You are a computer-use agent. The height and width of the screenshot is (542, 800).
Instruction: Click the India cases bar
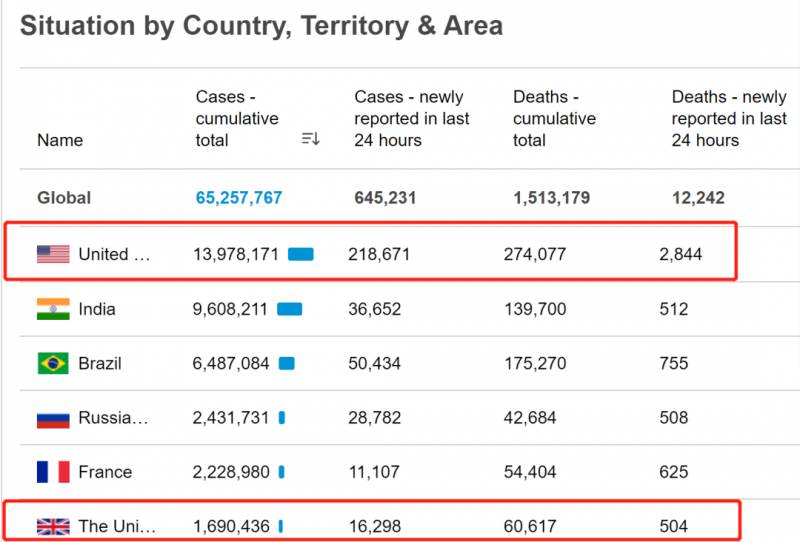pos(290,309)
